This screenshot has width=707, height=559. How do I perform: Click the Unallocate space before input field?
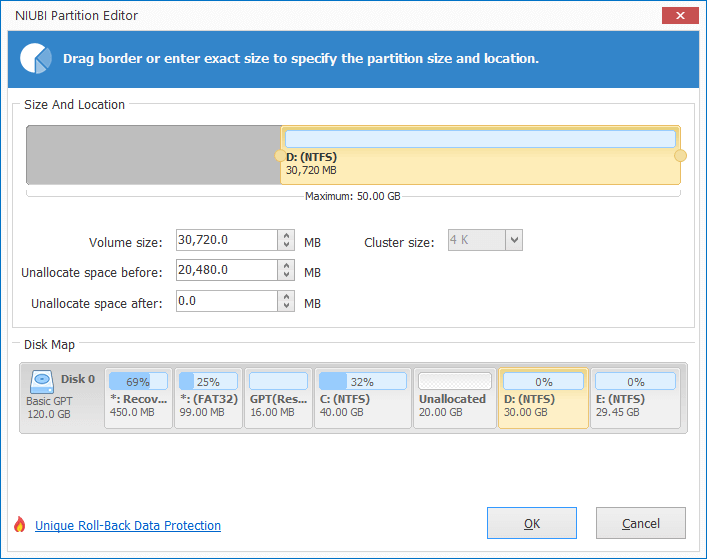click(227, 270)
